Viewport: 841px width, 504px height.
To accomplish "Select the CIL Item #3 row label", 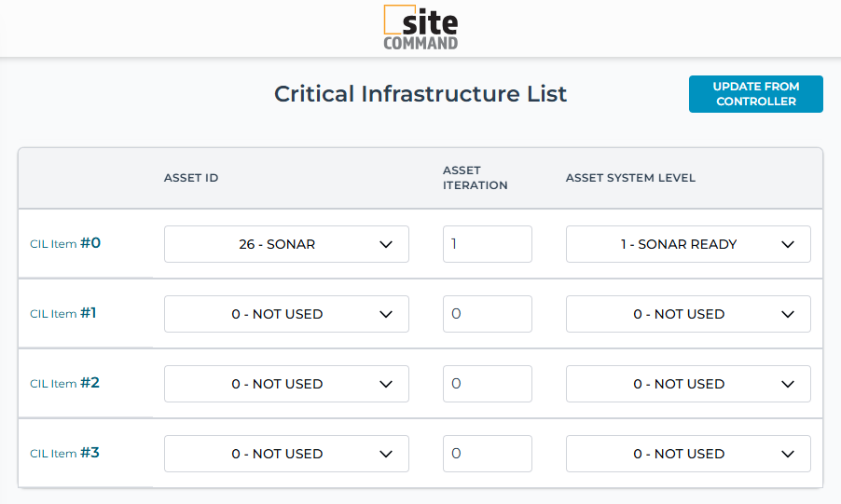I will (x=64, y=453).
